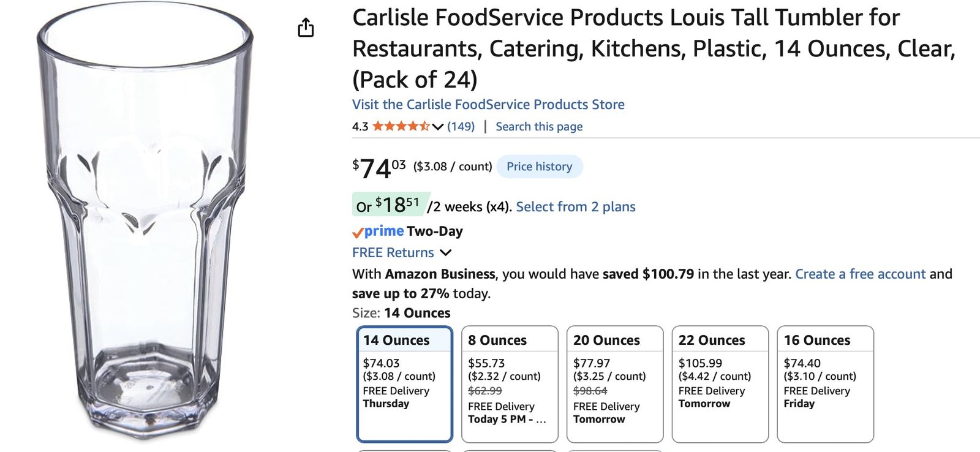
Task: Open the Price history button
Action: coord(539,167)
